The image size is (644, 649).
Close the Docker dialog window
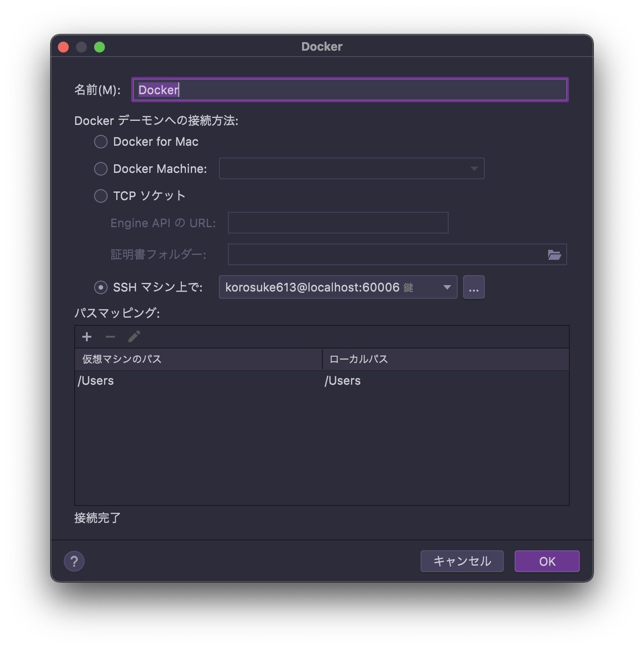point(63,47)
